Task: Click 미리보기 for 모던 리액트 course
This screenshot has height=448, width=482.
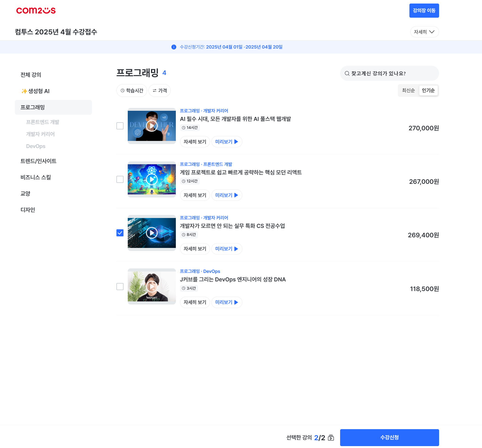Action: tap(227, 195)
